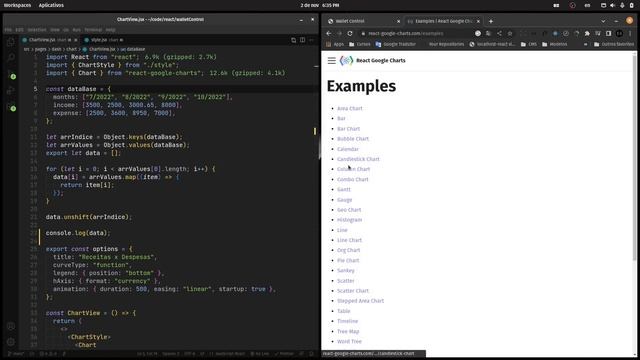Open the tab search dropdown arrow
Image resolution: width=640 pixels, height=360 pixels.
coord(603,21)
